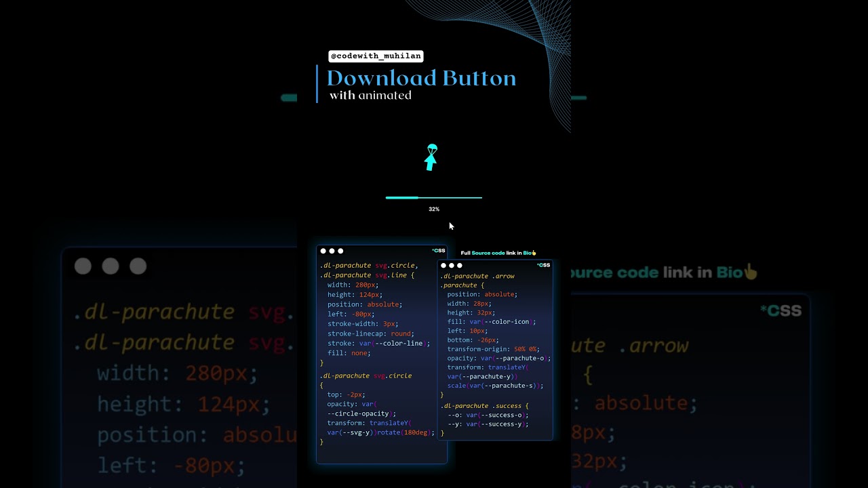This screenshot has width=868, height=488.
Task: Click the download progress bar
Action: (434, 198)
